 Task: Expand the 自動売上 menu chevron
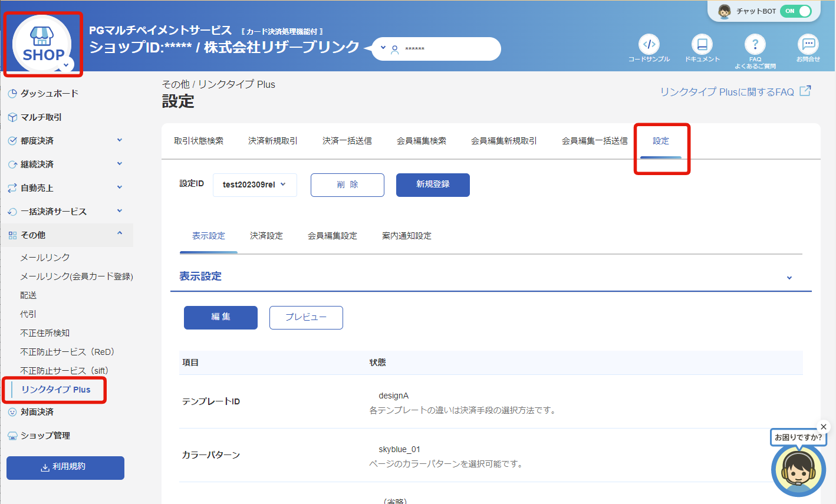(x=120, y=187)
